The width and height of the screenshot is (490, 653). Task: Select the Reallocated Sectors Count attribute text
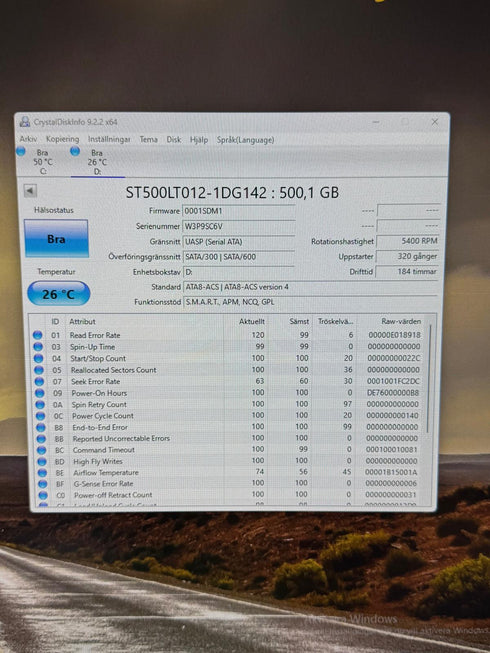pos(113,370)
